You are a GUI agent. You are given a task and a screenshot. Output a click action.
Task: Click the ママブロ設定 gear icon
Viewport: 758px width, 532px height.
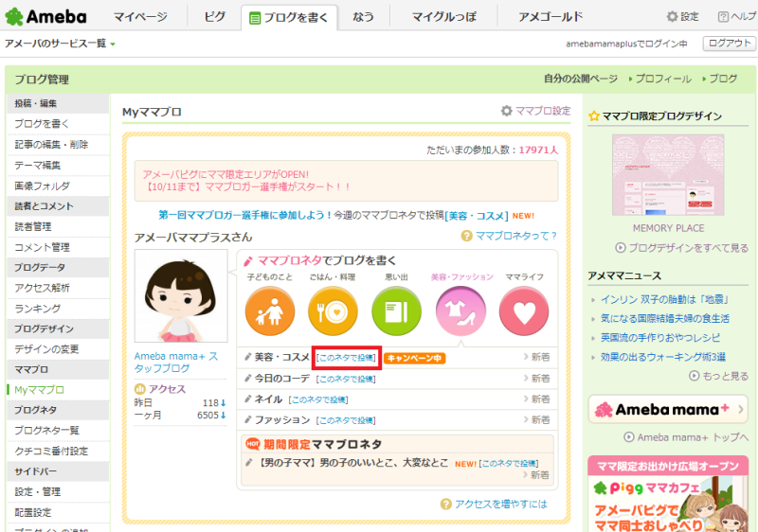[506, 111]
